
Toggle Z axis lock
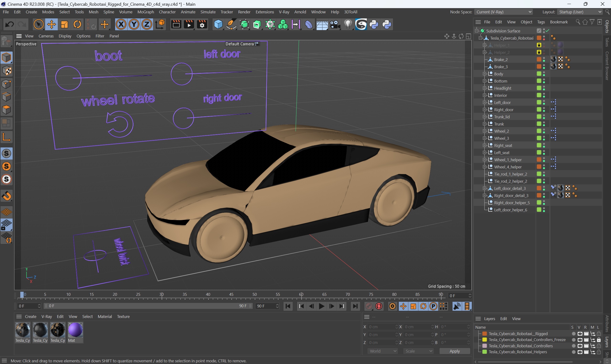pos(147,25)
